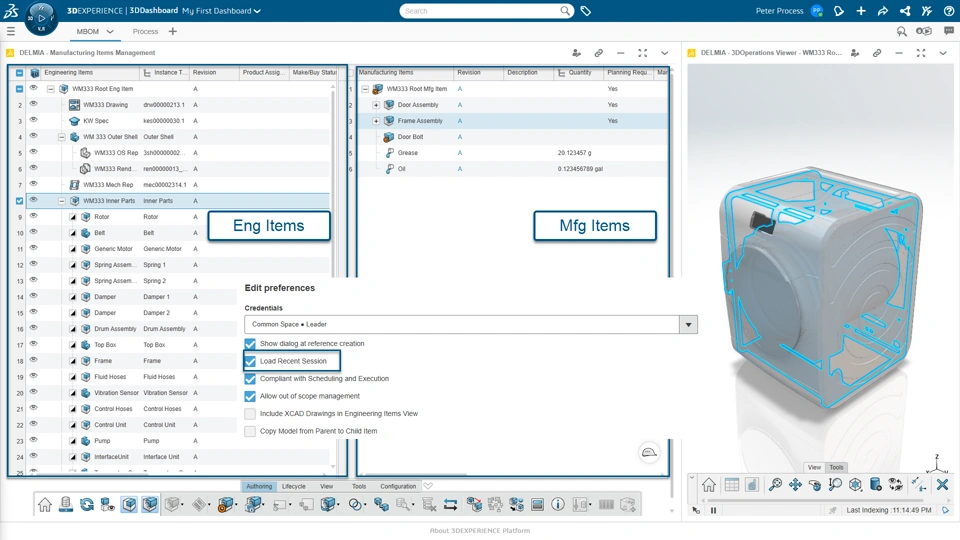The width and height of the screenshot is (960, 540).
Task: Collapse the WM333 Inner Parts node
Action: click(x=62, y=201)
